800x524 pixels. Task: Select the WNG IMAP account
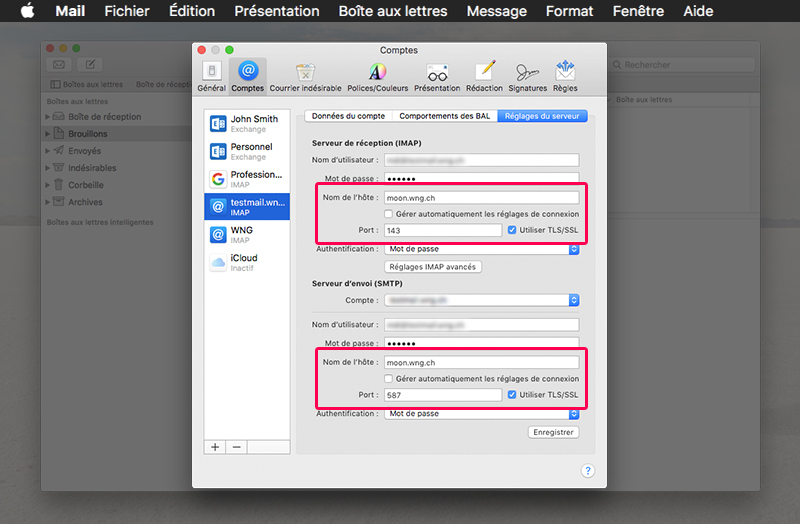247,235
